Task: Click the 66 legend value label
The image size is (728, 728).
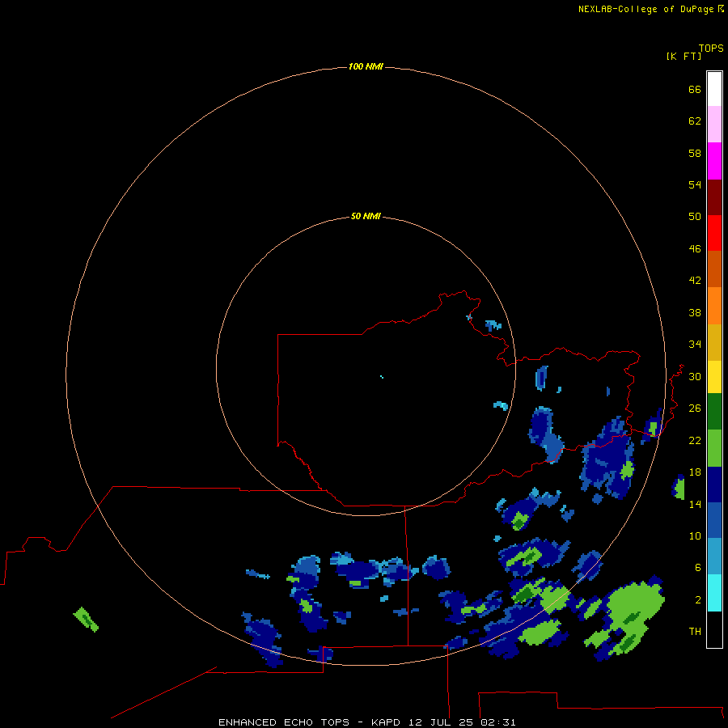Action: tap(695, 89)
